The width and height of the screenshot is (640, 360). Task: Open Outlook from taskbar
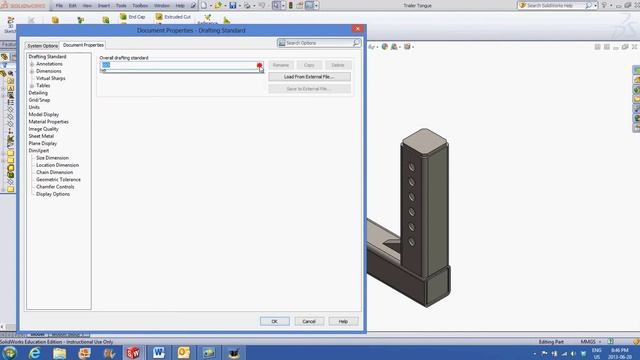tap(183, 353)
